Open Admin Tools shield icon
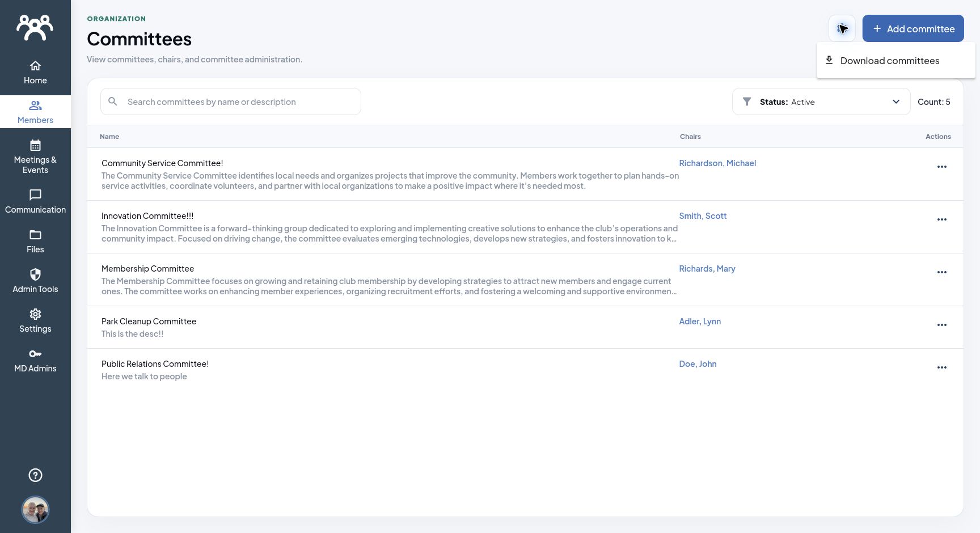The width and height of the screenshot is (980, 533). (35, 274)
